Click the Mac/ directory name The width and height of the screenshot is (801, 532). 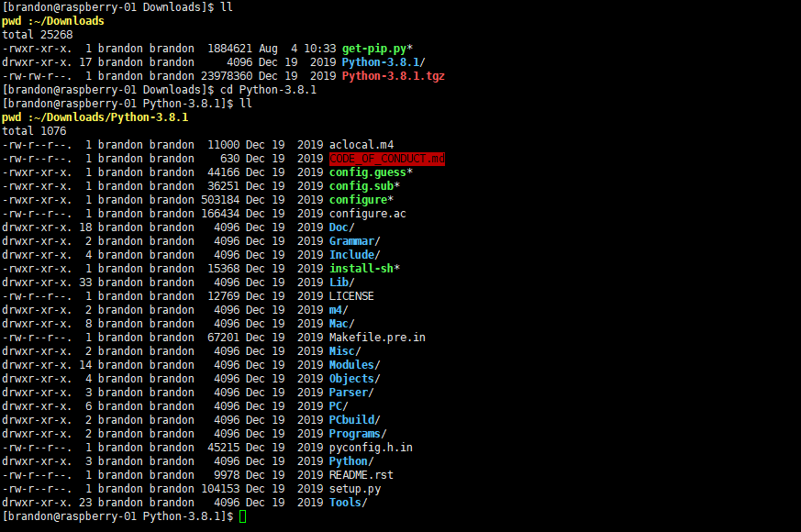coord(341,324)
